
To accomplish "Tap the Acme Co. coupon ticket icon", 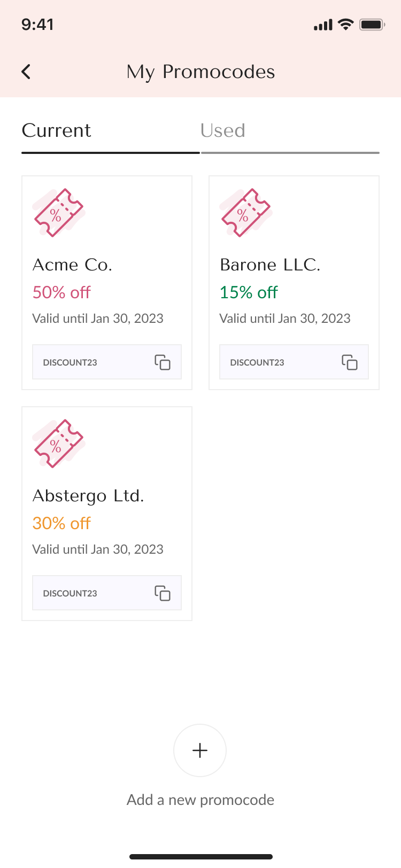I will 58,212.
